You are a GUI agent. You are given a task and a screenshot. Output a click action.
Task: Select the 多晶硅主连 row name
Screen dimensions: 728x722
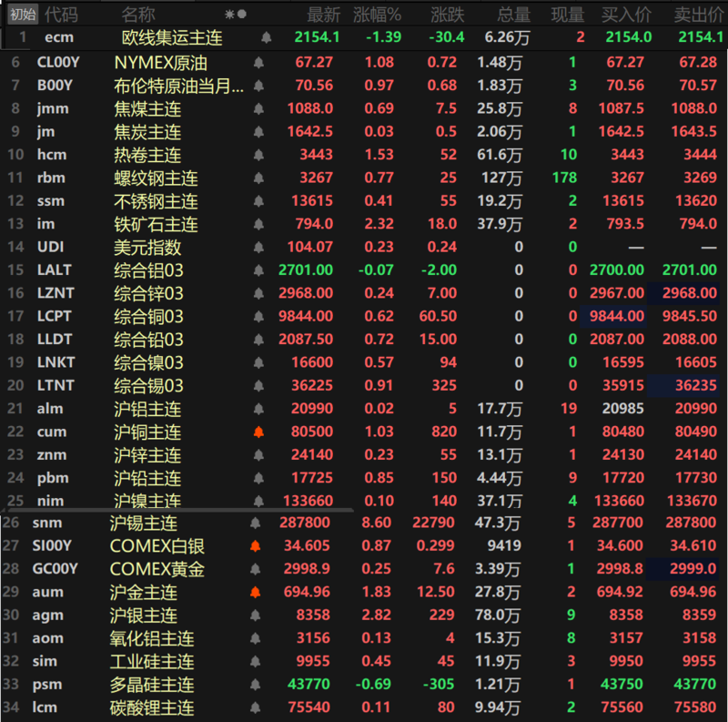click(152, 685)
